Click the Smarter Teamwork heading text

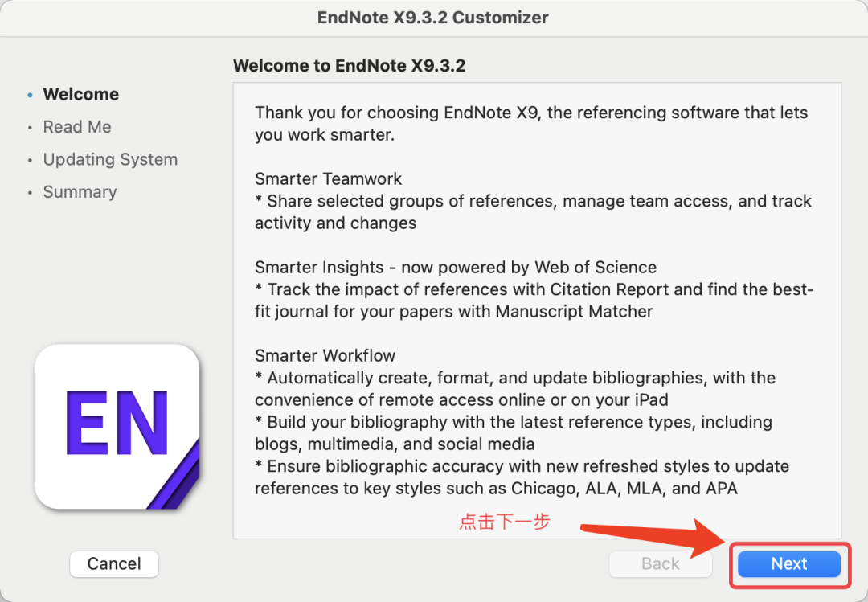point(328,179)
